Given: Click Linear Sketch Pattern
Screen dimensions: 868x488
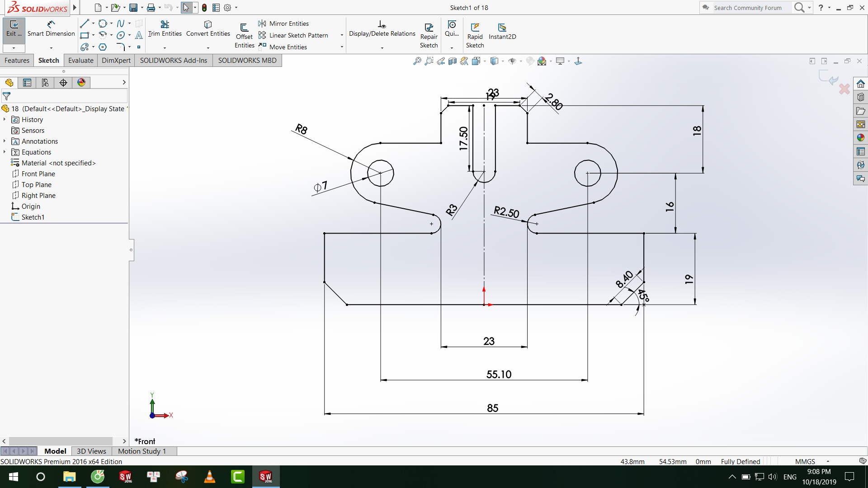Looking at the screenshot, I should (293, 35).
